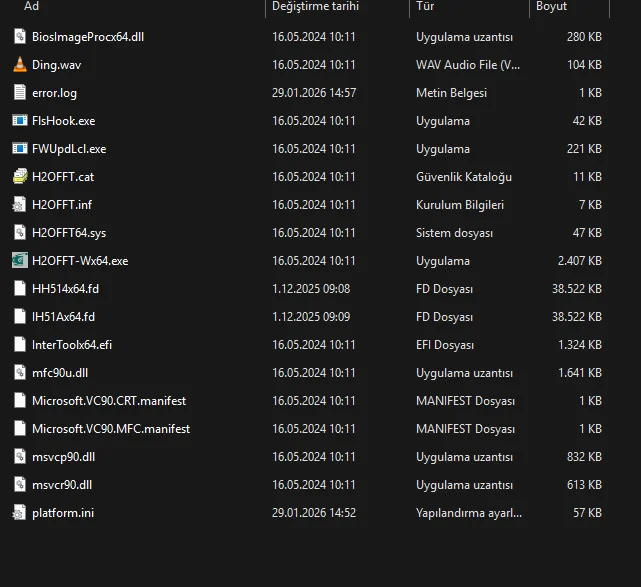Select the IH51Ax64.fd file name
This screenshot has height=587, width=641.
63,317
